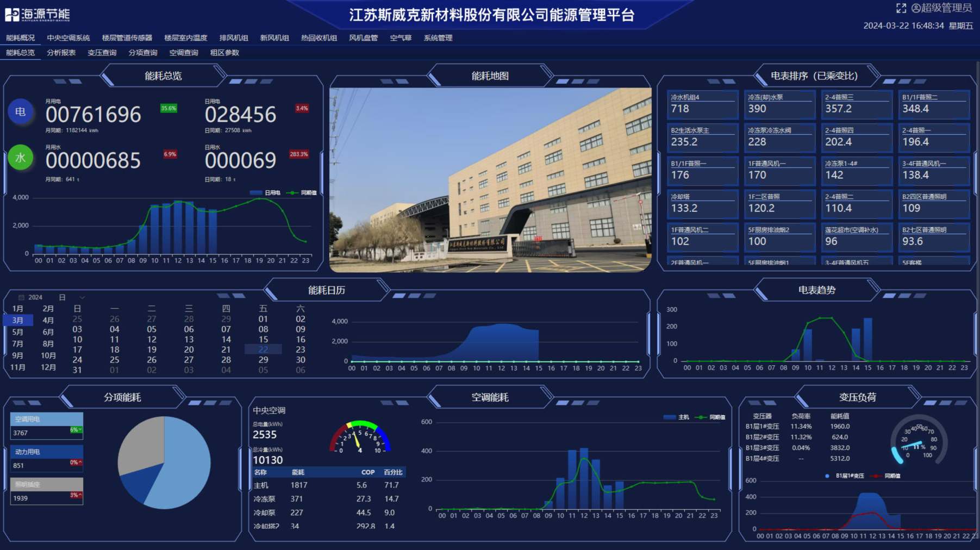Select 4月 in the month list

point(48,321)
